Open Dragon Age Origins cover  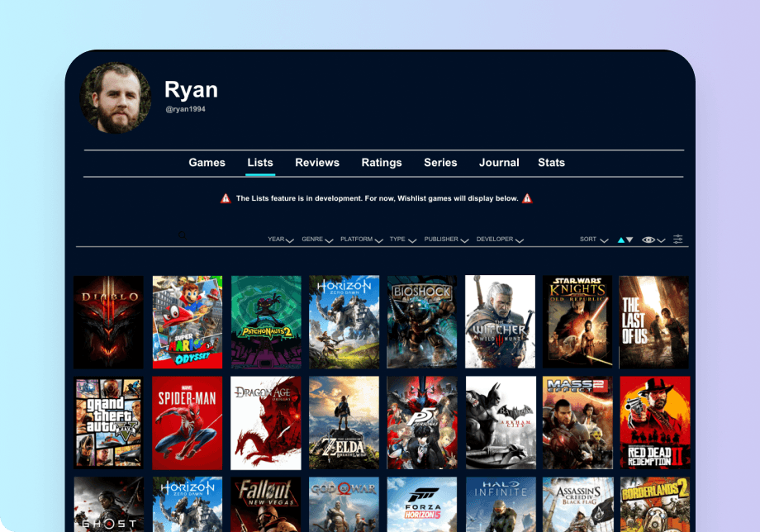pyautogui.click(x=266, y=423)
